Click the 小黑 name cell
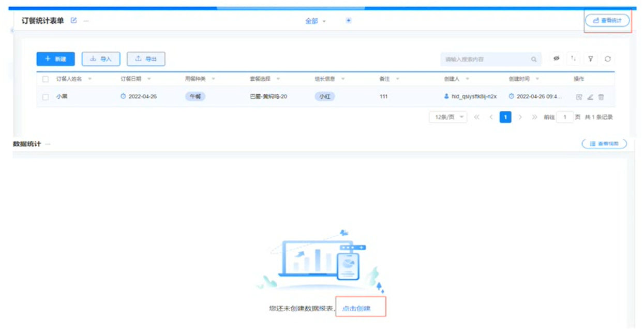 62,96
